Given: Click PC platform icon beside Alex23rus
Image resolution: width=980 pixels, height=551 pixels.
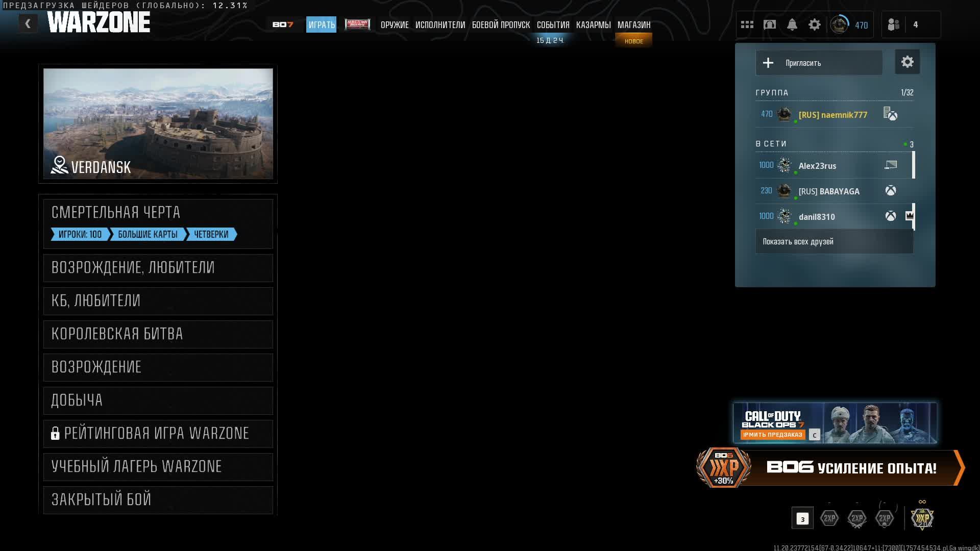Looking at the screenshot, I should [x=891, y=165].
